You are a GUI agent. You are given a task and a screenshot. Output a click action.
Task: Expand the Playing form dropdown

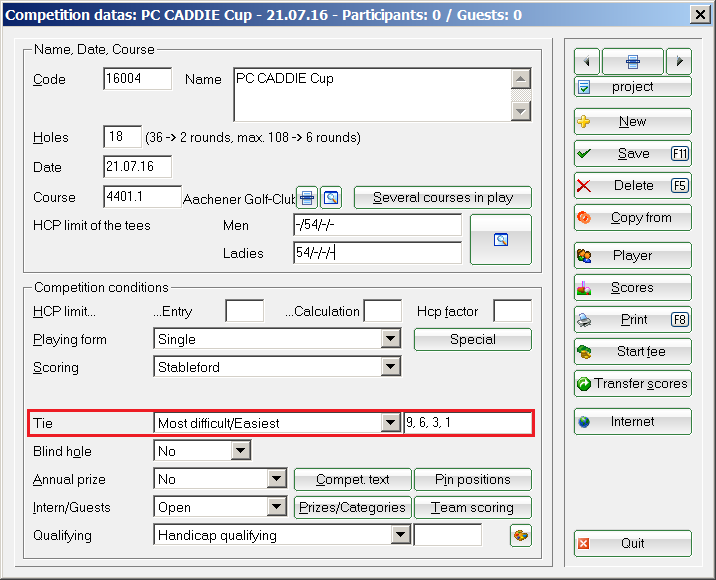391,340
